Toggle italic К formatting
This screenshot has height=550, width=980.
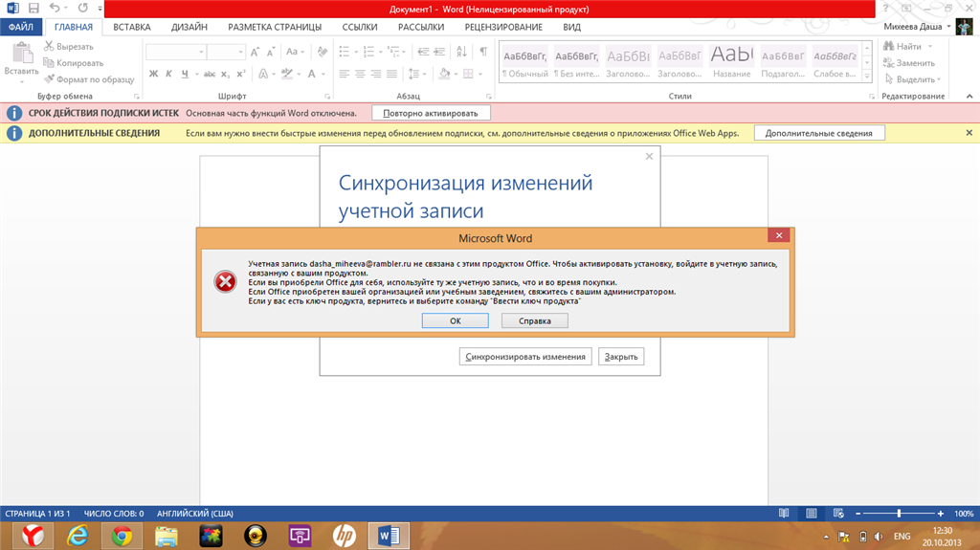pos(168,74)
